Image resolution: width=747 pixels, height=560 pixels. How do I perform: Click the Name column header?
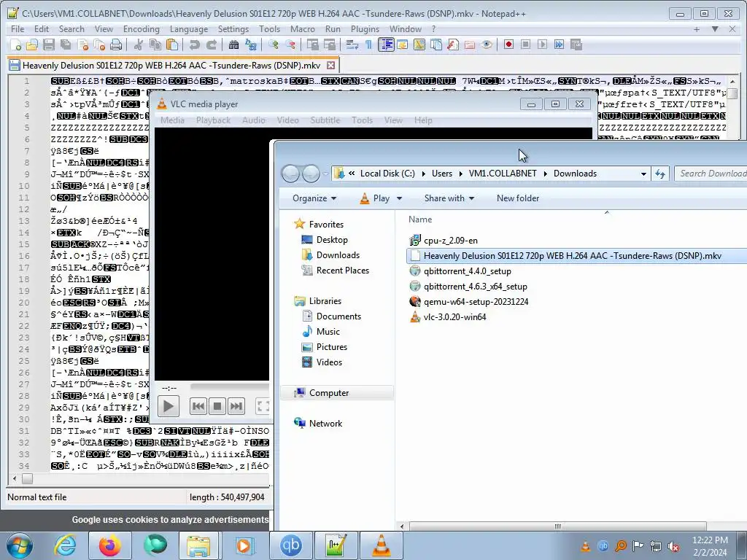tap(420, 219)
